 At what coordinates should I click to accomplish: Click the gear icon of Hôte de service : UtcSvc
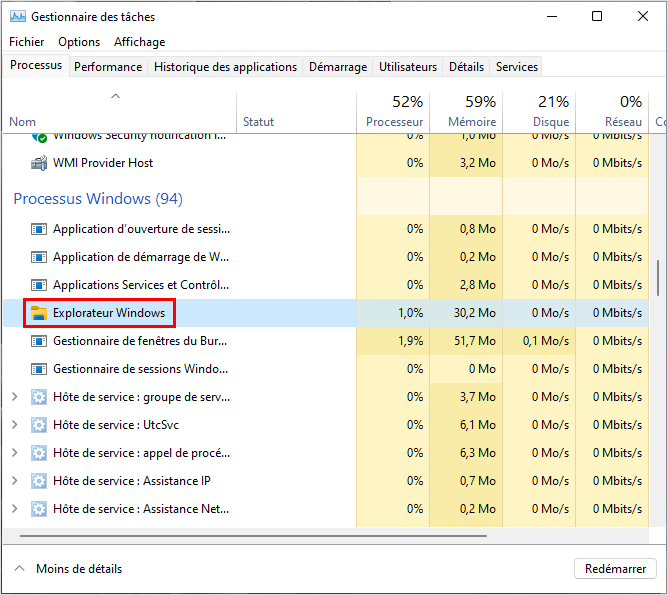pyautogui.click(x=39, y=425)
